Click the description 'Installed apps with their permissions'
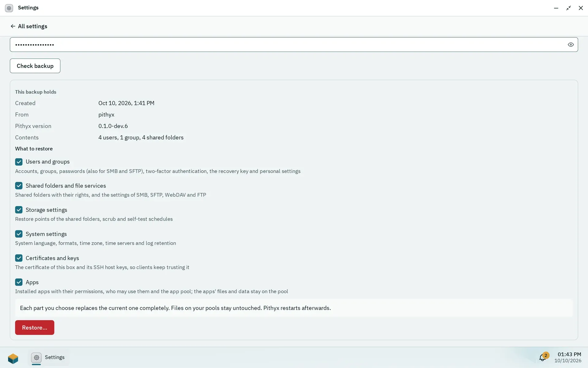Viewport: 588px width, 368px height. (152, 291)
